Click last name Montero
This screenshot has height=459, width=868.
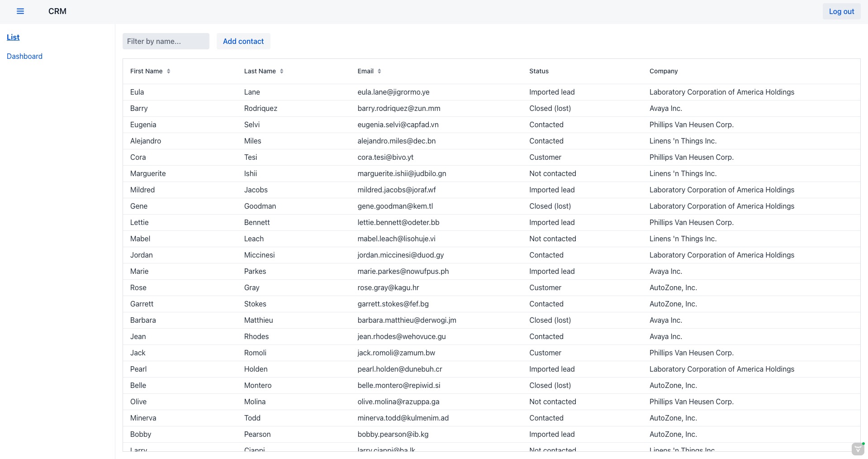pyautogui.click(x=258, y=385)
